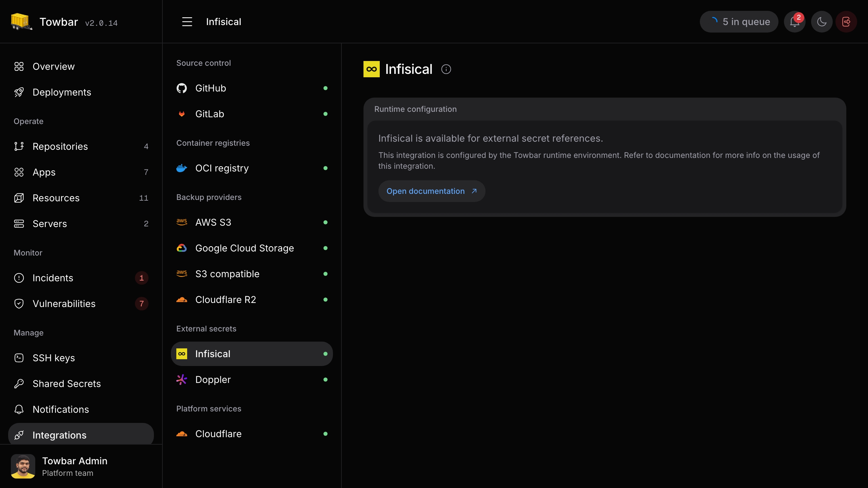The image size is (868, 488).
Task: Click the Repositories count 4
Action: coord(146,146)
